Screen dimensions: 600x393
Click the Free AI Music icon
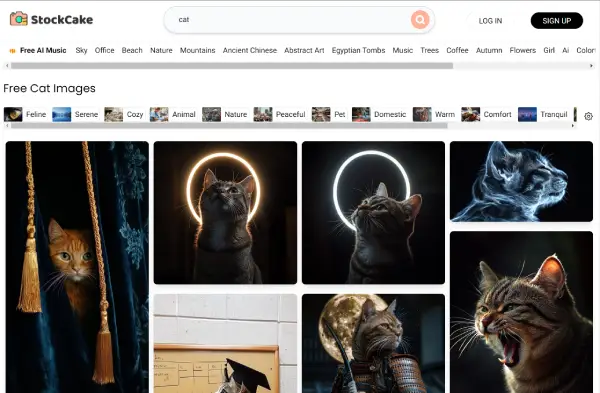[x=12, y=51]
